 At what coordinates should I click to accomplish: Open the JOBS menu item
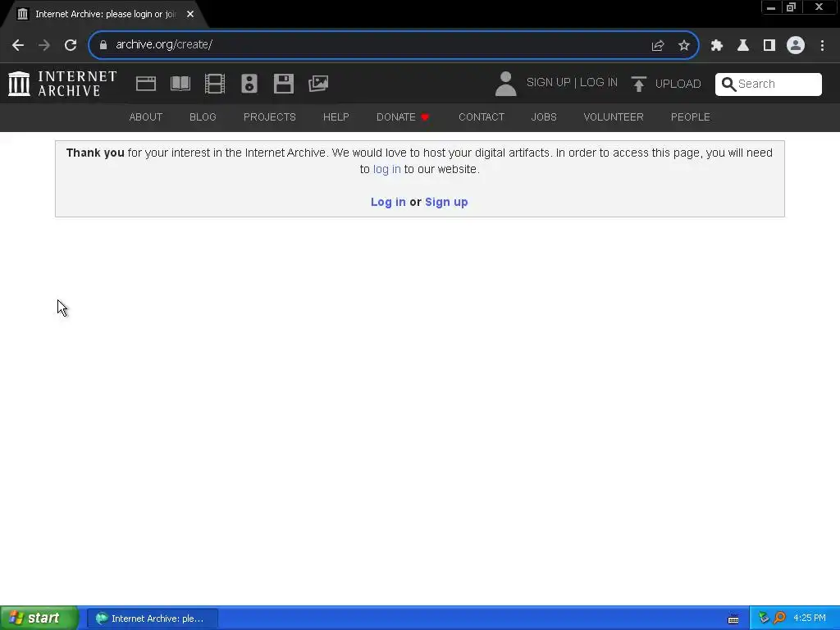tap(544, 116)
